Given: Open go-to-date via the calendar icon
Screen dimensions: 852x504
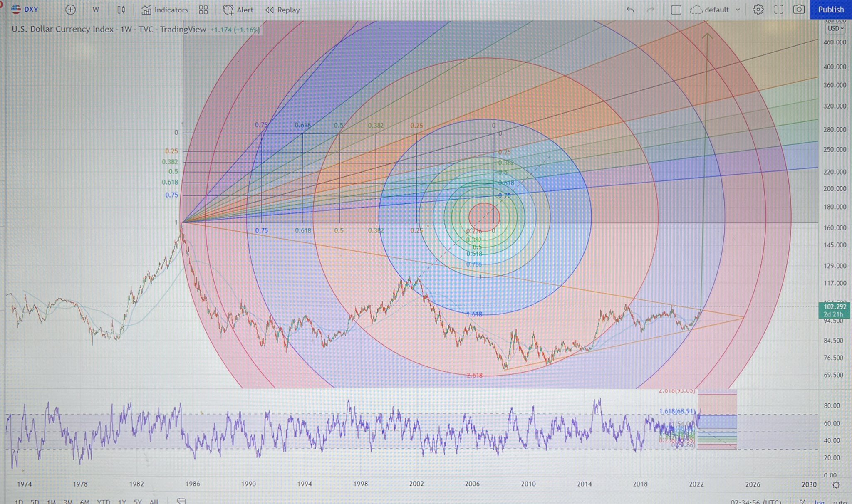Looking at the screenshot, I should [x=182, y=502].
